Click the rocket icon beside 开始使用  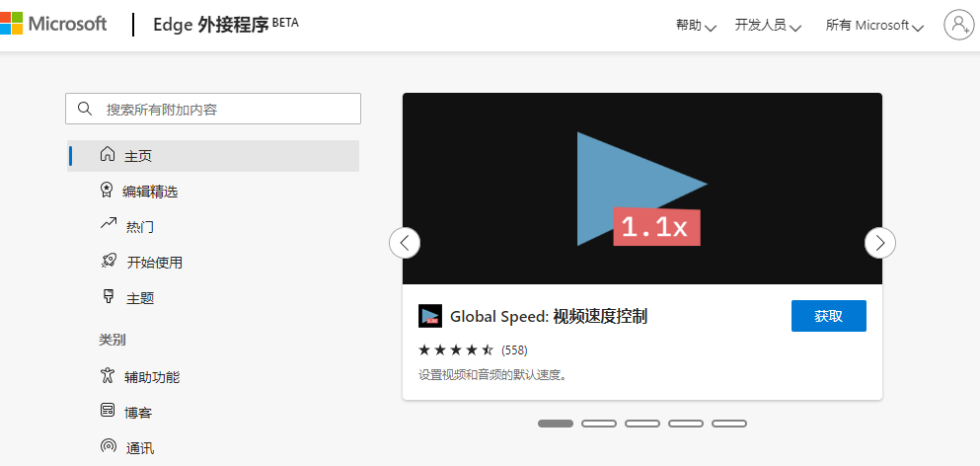click(109, 261)
